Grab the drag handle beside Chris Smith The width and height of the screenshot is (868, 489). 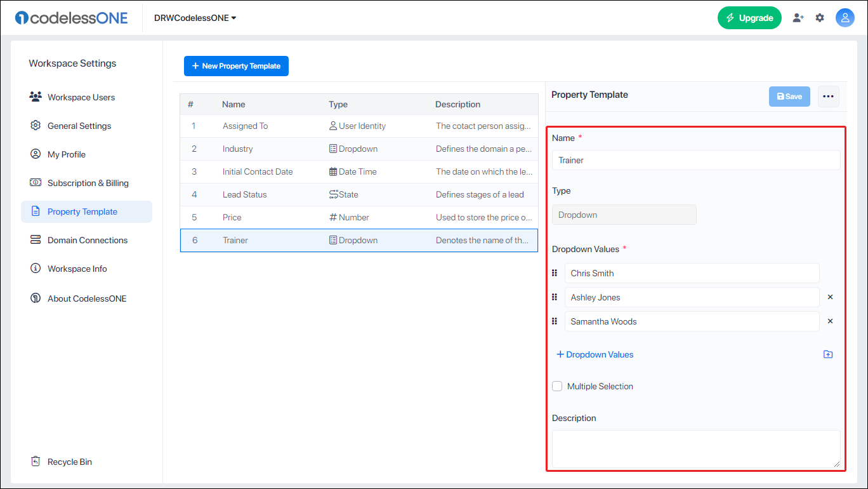point(555,273)
